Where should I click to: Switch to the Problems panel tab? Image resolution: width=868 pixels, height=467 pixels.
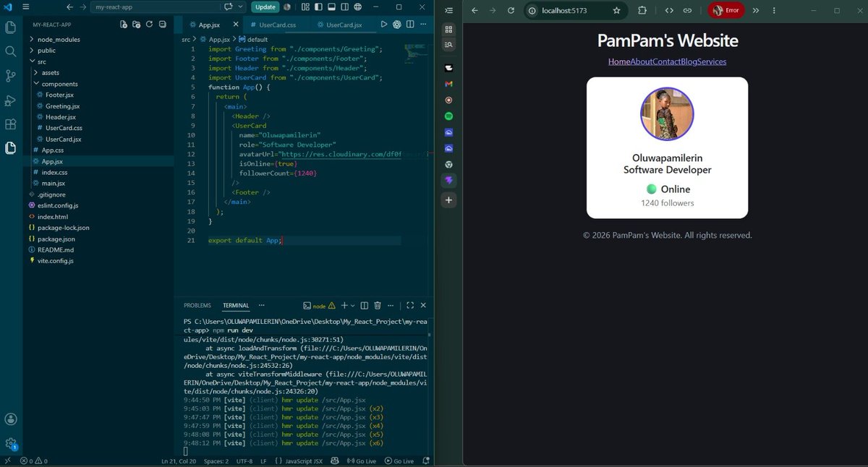197,306
